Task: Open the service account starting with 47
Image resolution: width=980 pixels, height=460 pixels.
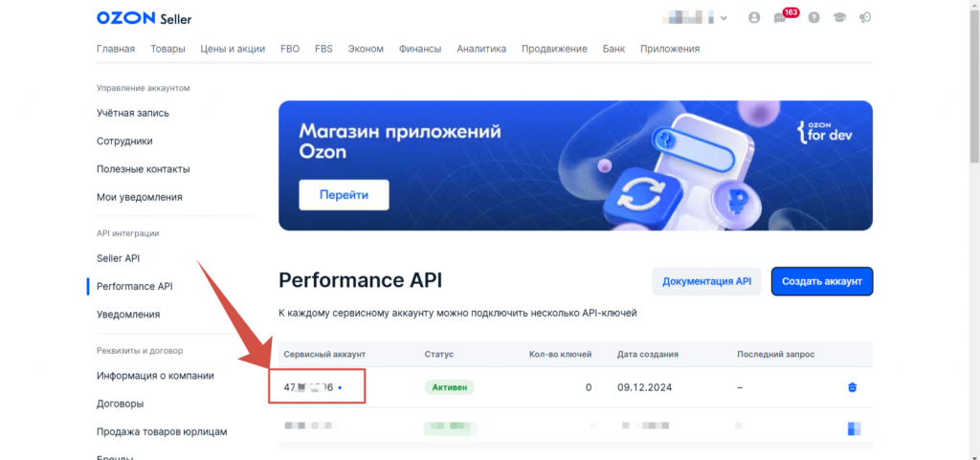Action: point(308,387)
